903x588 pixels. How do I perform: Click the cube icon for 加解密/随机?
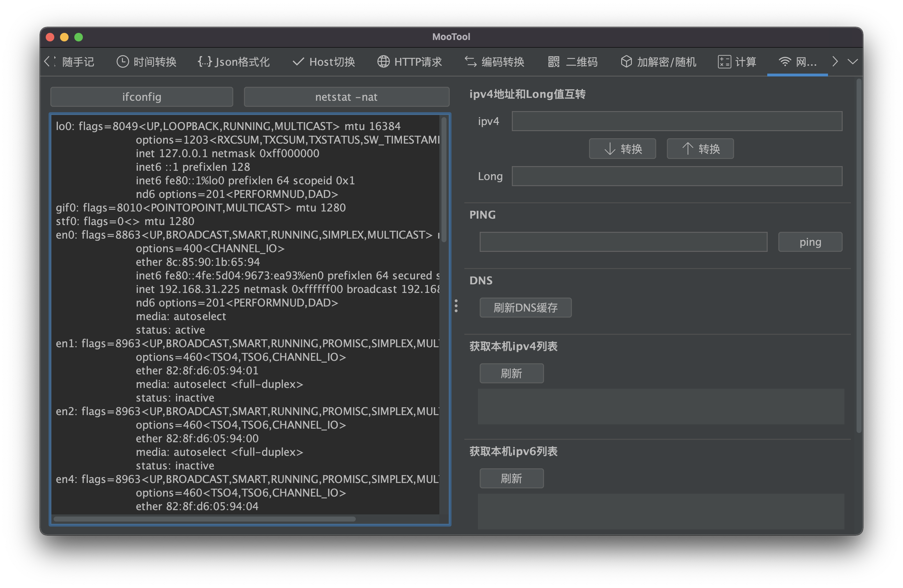(626, 61)
